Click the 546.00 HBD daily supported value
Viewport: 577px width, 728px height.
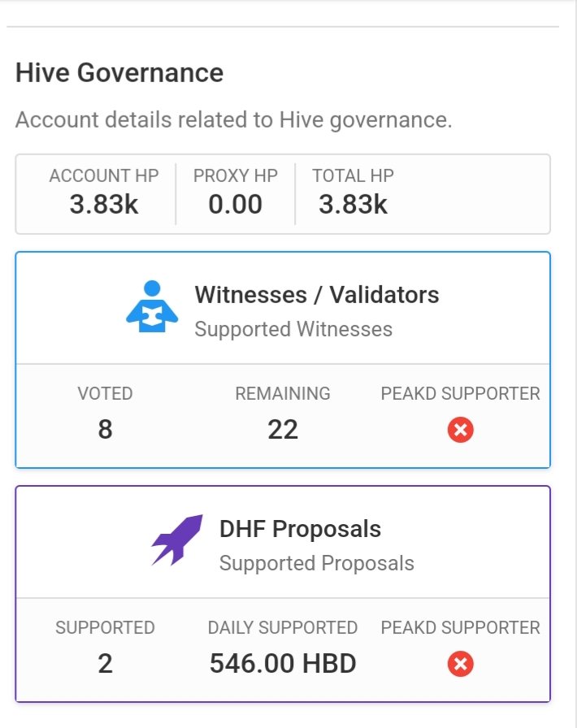tap(283, 663)
